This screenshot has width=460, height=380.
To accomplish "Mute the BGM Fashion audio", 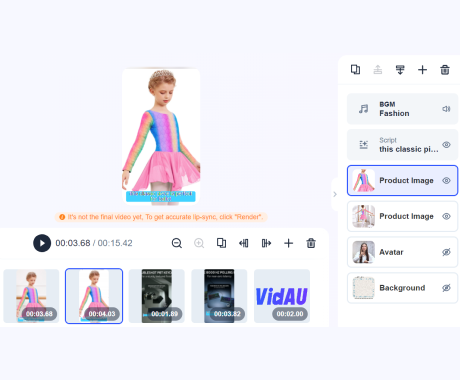I will tap(446, 109).
